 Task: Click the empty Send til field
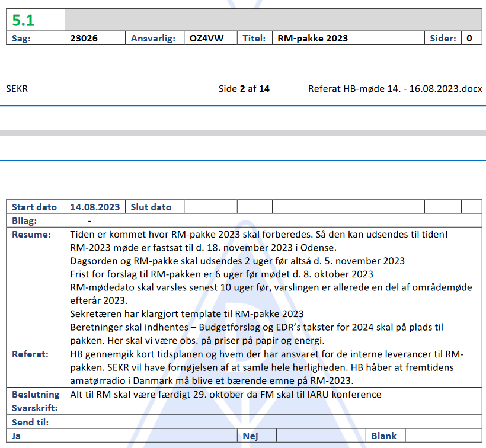coord(273,422)
